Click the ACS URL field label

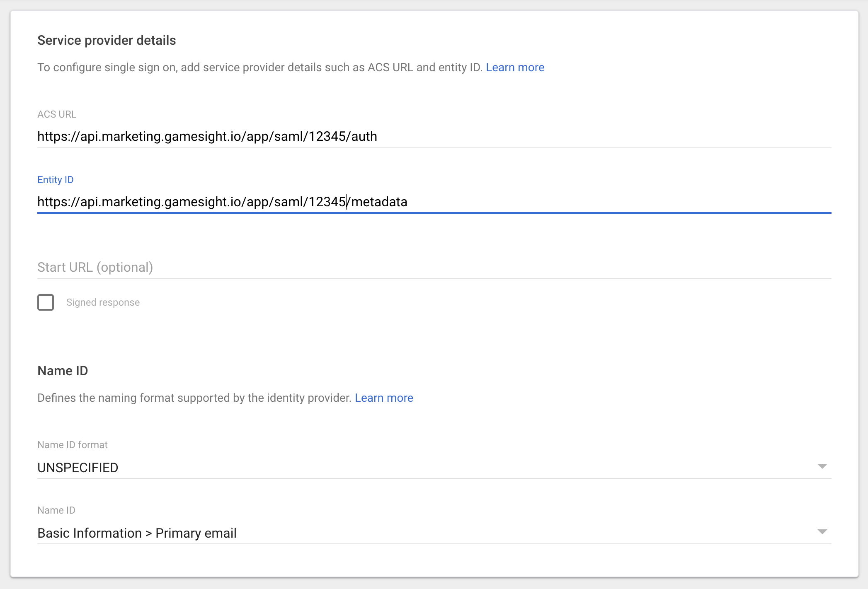(57, 114)
